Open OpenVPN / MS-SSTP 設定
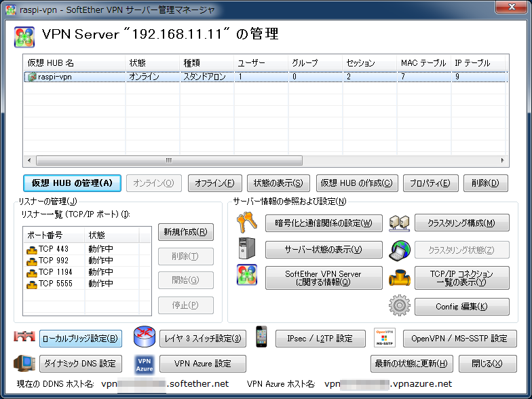The image size is (532, 399). (x=460, y=339)
